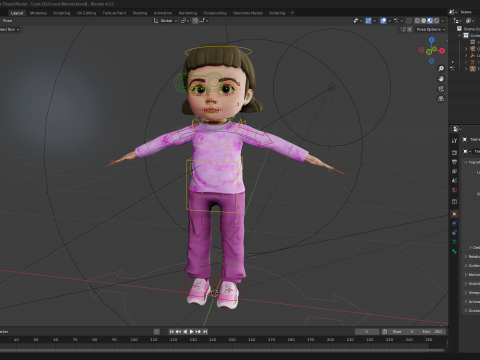The height and width of the screenshot is (360, 480).
Task: Switch perspective/orthographic view icon
Action: (441, 99)
